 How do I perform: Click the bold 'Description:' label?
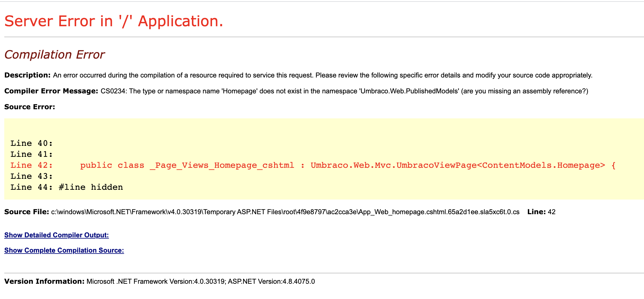click(27, 75)
